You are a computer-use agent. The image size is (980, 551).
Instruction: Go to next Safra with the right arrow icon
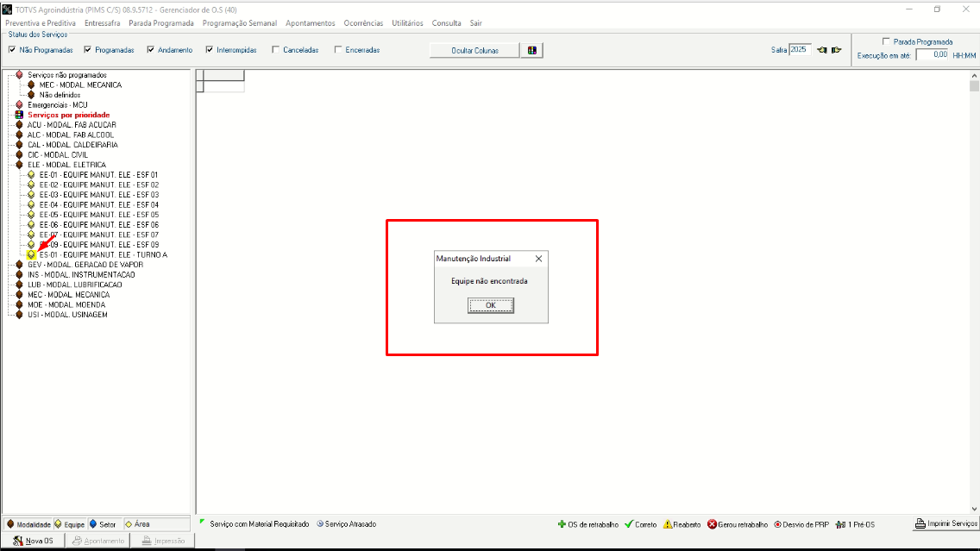(x=836, y=50)
